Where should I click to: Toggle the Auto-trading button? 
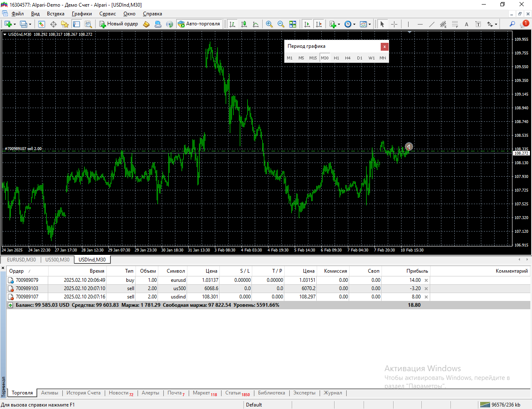coord(199,24)
